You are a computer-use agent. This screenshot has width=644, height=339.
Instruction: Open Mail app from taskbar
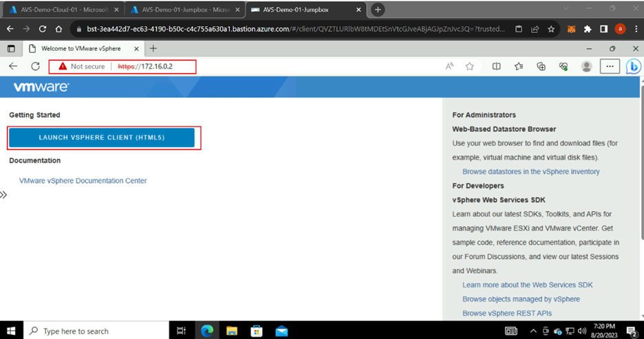(282, 331)
